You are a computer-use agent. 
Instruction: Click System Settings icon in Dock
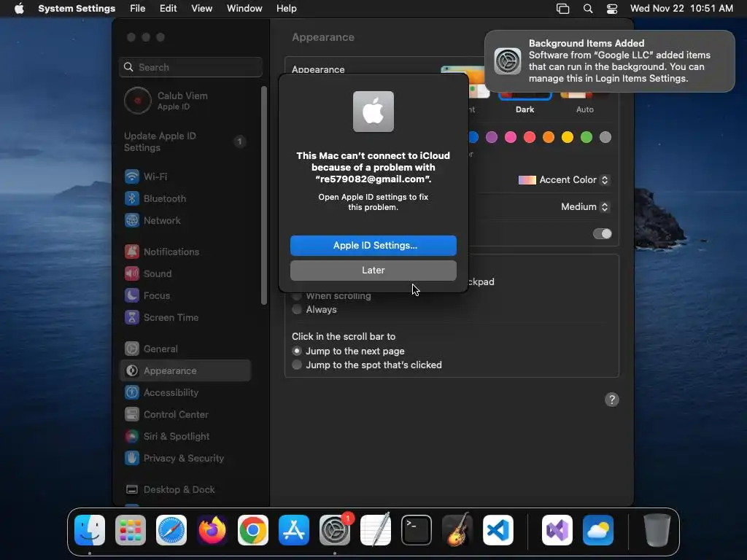(335, 530)
